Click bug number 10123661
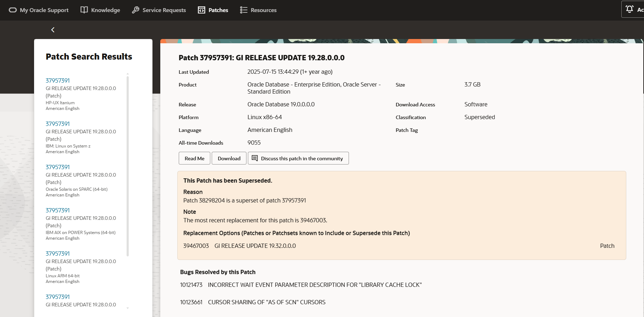 click(x=191, y=302)
